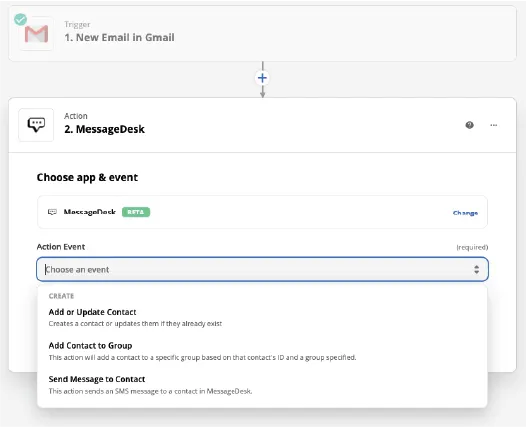Click the Gmail icon in trigger step

[36, 34]
